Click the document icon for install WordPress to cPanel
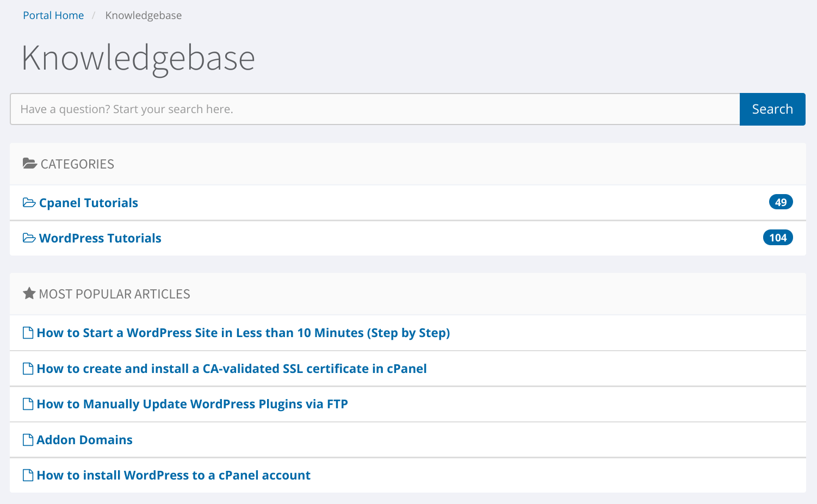 (28, 475)
